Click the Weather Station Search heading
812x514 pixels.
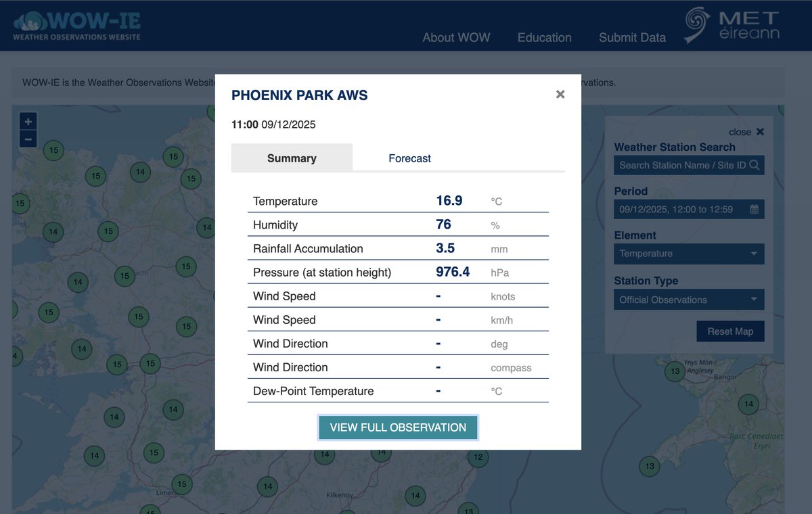[675, 147]
